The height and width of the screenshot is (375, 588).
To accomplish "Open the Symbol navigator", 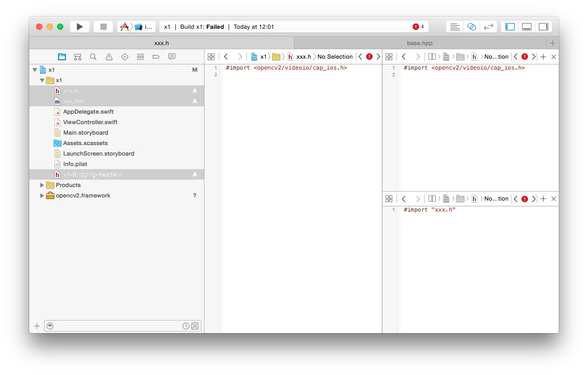I will click(77, 57).
